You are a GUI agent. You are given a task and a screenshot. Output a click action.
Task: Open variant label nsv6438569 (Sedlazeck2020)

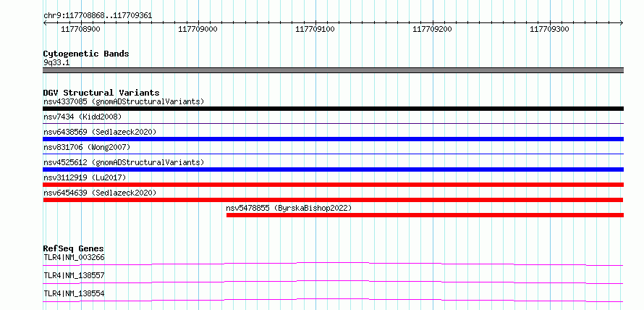coord(100,132)
